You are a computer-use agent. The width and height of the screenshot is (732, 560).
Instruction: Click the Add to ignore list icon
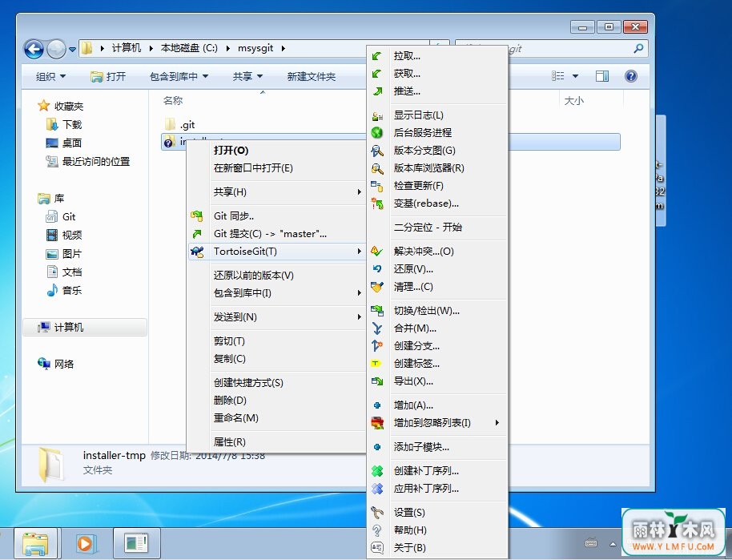click(376, 423)
